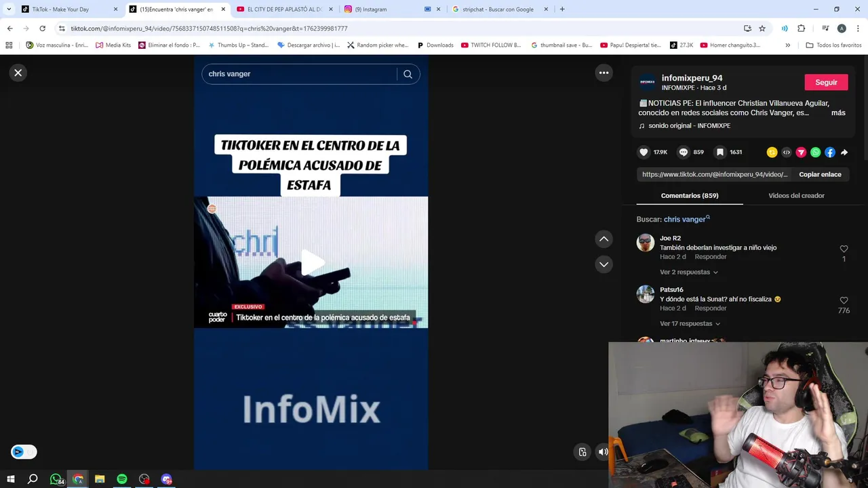Open comments via speech bubble icon

pyautogui.click(x=684, y=152)
